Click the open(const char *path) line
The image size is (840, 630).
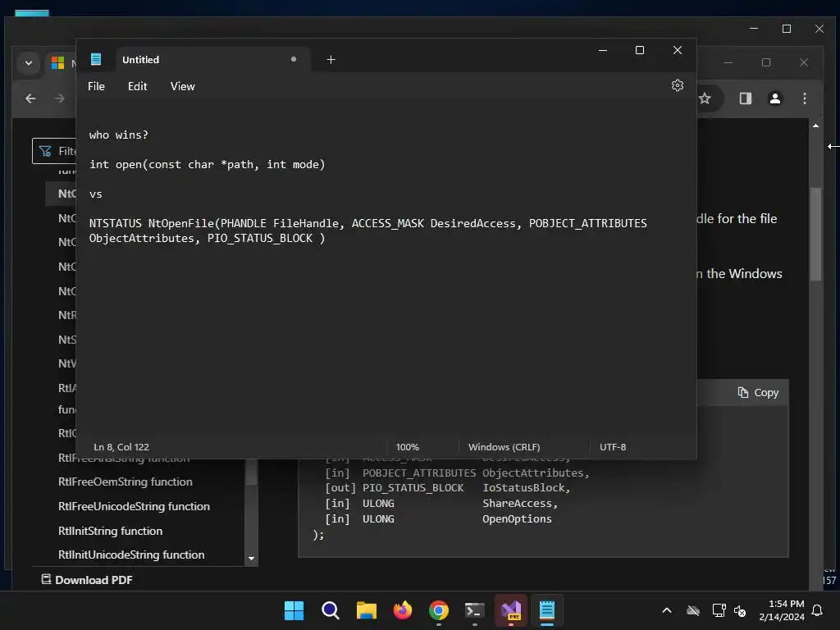pyautogui.click(x=208, y=164)
